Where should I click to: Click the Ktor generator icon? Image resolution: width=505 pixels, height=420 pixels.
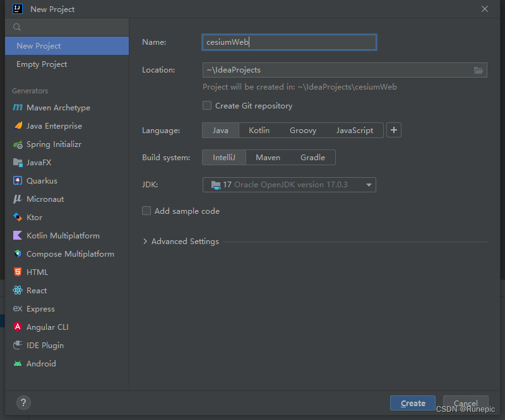(18, 217)
